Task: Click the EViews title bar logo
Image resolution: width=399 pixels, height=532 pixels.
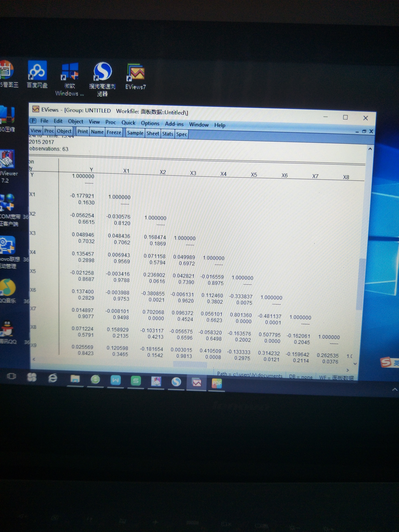Action: coord(36,109)
